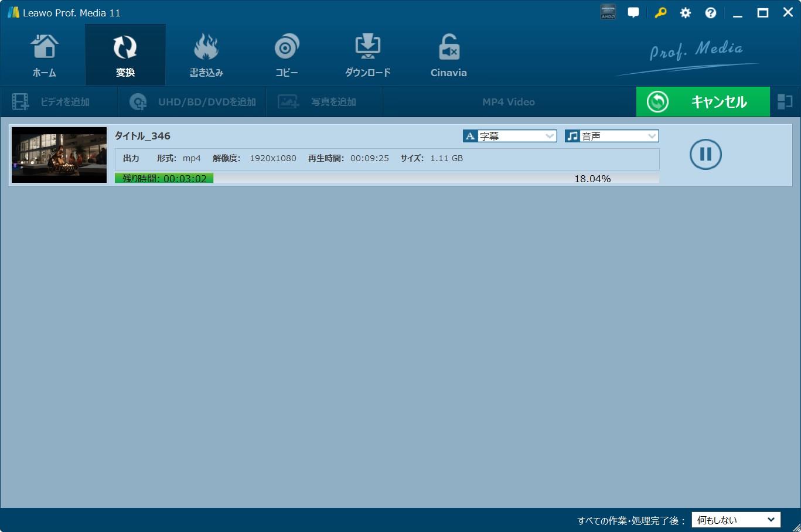The height and width of the screenshot is (532, 801).
Task: Open the post-task action dropdown 何もしない
Action: click(736, 520)
